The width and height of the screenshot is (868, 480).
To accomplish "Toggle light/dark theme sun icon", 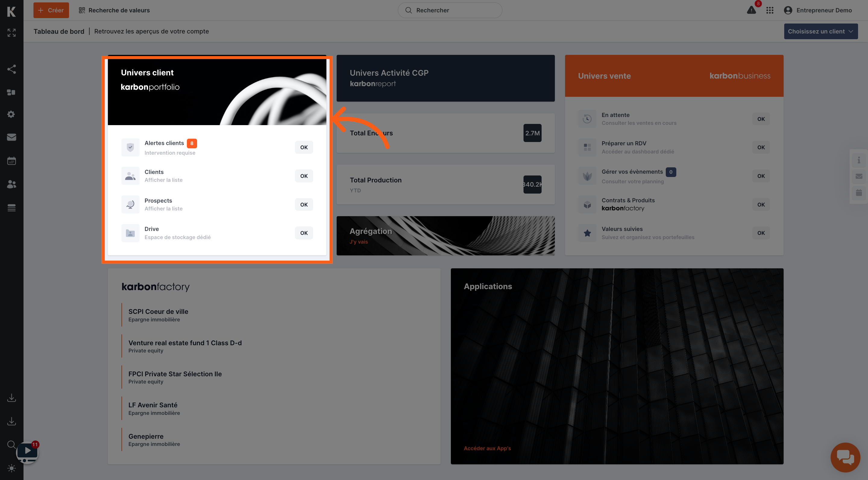I will click(11, 468).
